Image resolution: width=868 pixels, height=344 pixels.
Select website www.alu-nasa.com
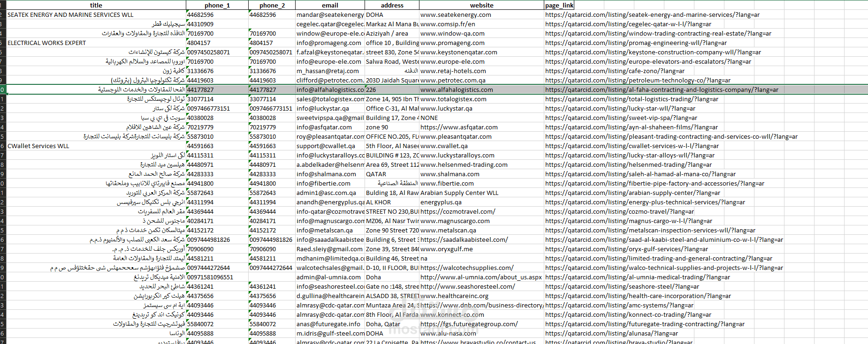click(x=481, y=333)
